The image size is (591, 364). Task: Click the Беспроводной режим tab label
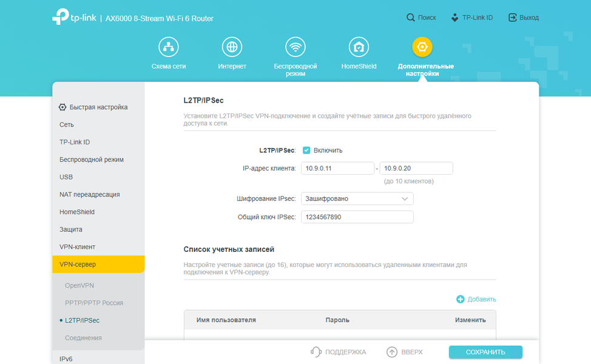295,70
